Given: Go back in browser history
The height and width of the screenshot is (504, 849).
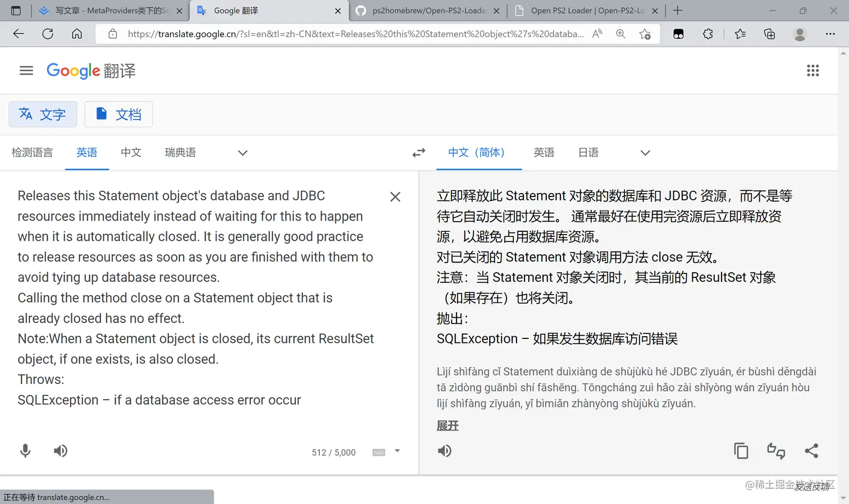Looking at the screenshot, I should click(x=19, y=34).
